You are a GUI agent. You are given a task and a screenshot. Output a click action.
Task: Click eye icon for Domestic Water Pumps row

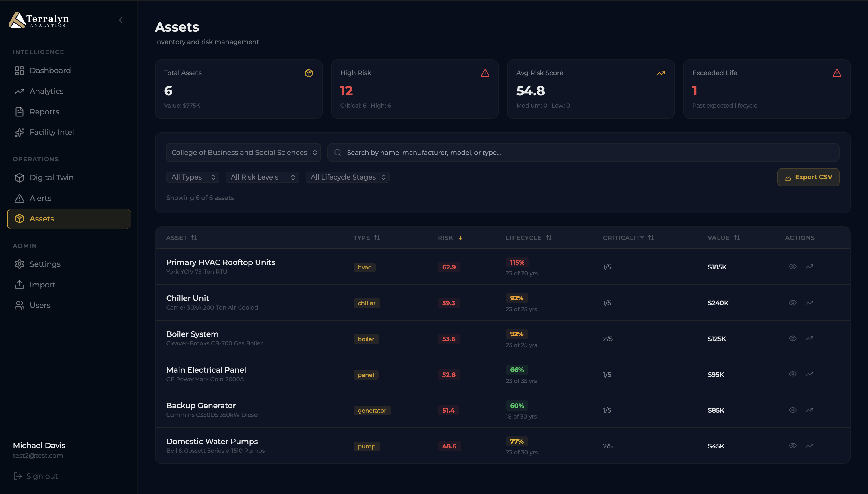[x=792, y=446]
